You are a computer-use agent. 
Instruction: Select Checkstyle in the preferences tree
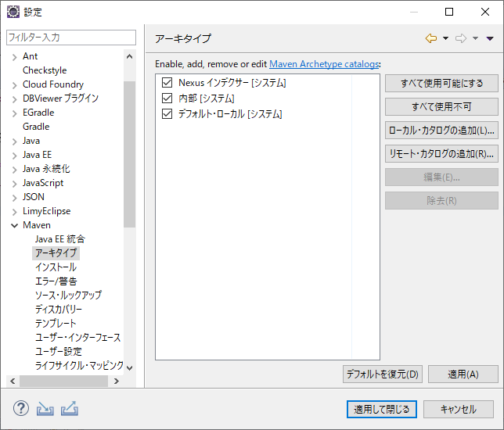pos(45,70)
